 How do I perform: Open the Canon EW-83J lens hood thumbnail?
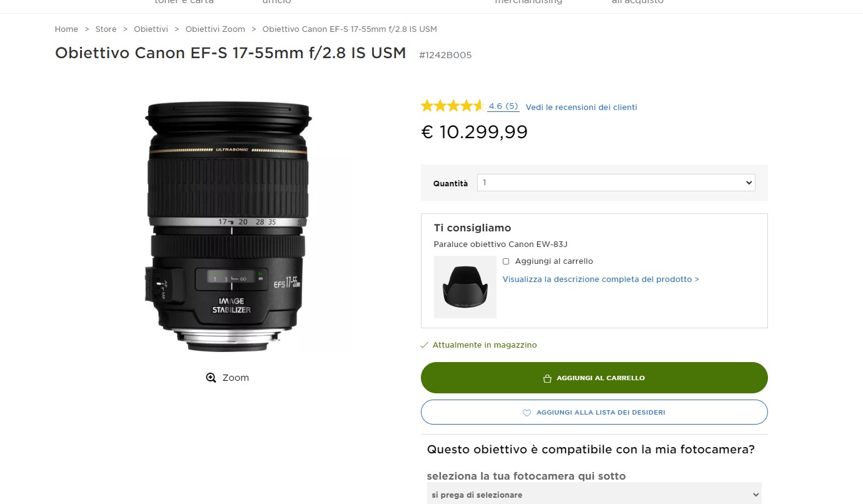point(465,287)
